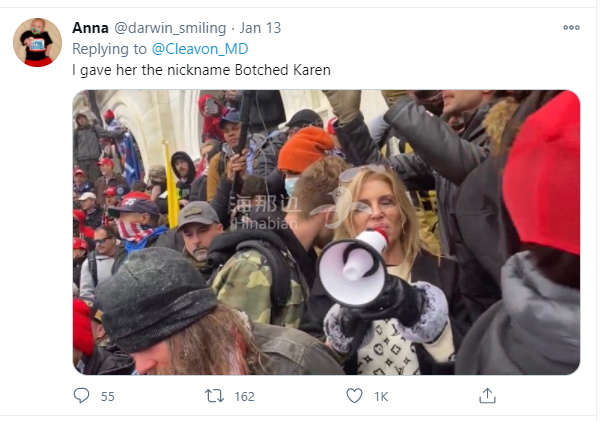The image size is (604, 421).
Task: Enlarge the attached crowd photo
Action: [326, 232]
